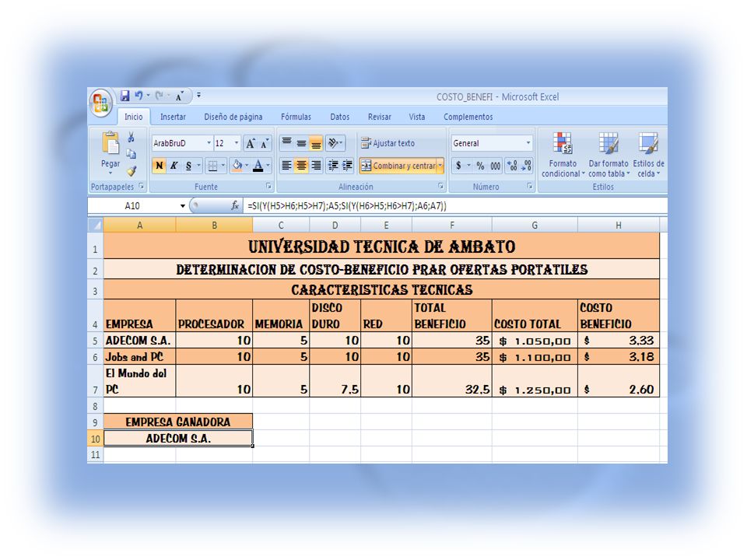Click the fx insert function icon
Viewport: 747px width, 560px height.
(x=235, y=205)
